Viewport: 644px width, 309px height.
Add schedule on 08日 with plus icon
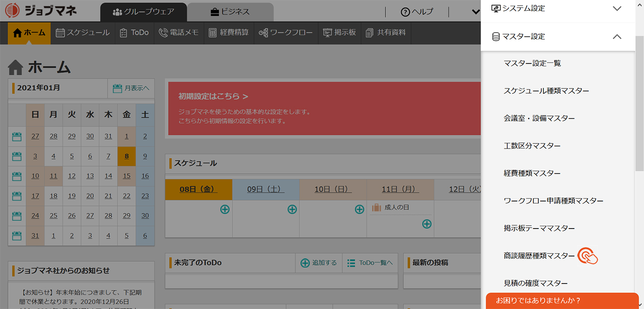point(225,209)
